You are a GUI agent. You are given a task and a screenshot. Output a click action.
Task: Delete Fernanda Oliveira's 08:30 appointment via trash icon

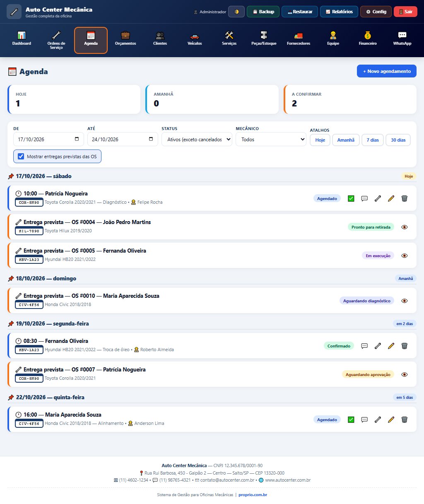[x=405, y=346]
